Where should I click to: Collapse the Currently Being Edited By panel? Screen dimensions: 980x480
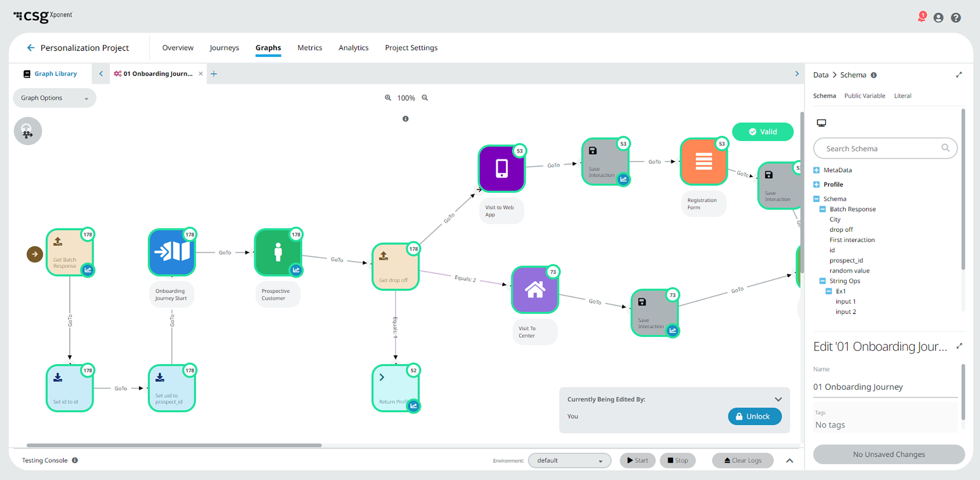pos(778,399)
